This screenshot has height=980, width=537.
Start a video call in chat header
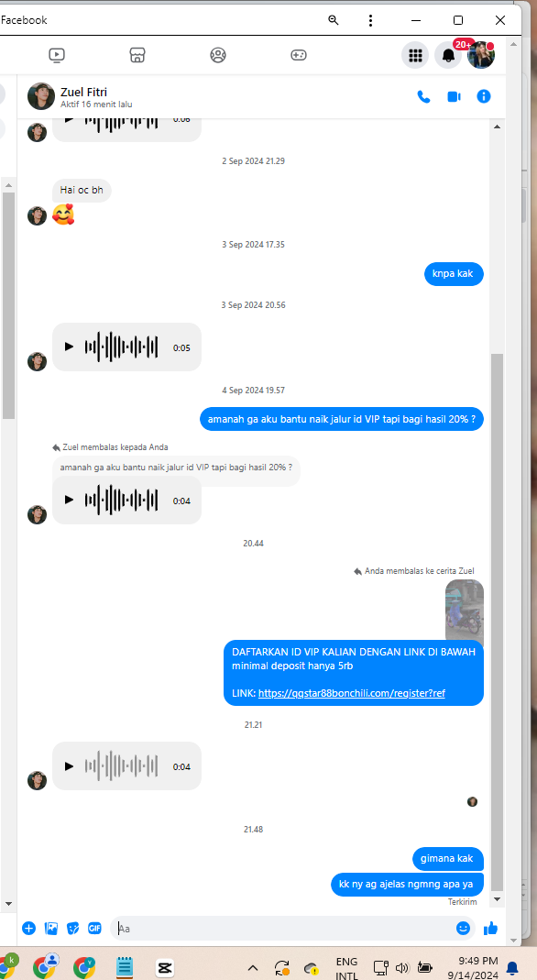click(x=454, y=96)
